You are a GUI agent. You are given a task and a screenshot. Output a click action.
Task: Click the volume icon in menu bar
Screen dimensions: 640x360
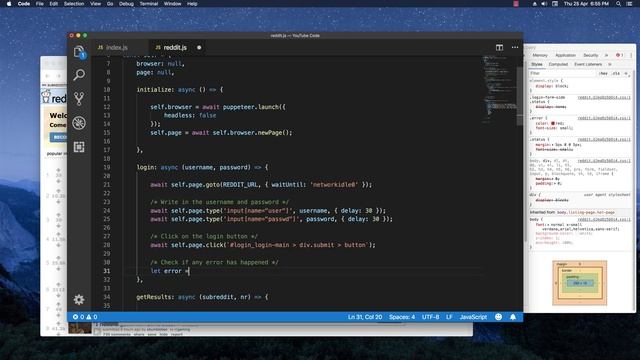[544, 4]
